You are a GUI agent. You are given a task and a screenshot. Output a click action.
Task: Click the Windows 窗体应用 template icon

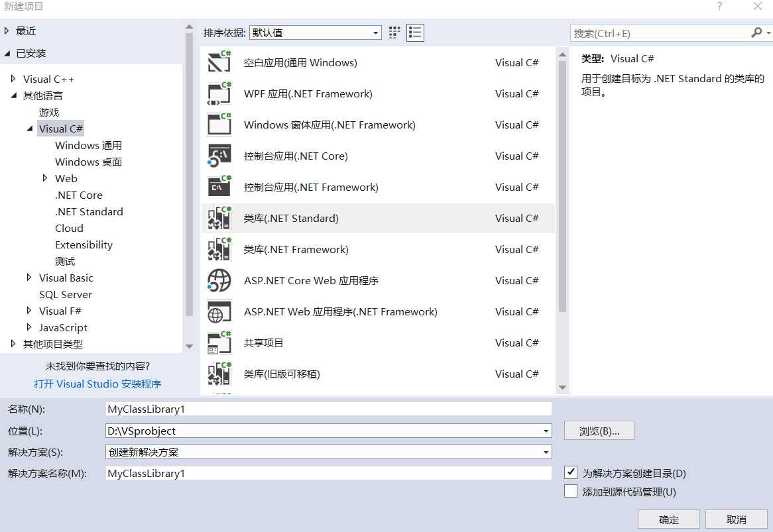219,125
